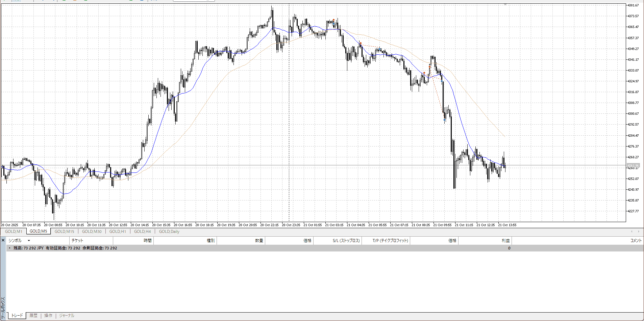Click the T/P (テイクプロフィット) column header
644x321 pixels.
pos(390,241)
